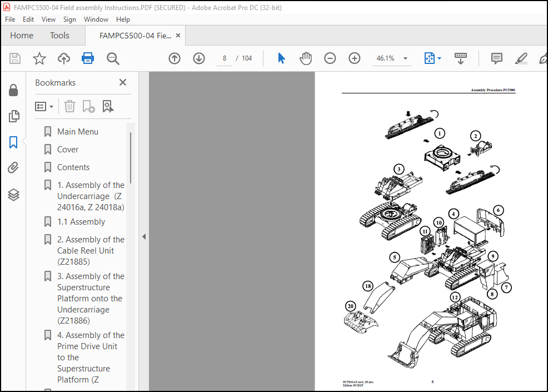Open the page display options dropdown
Image resolution: width=548 pixels, height=392 pixels.
(439, 58)
